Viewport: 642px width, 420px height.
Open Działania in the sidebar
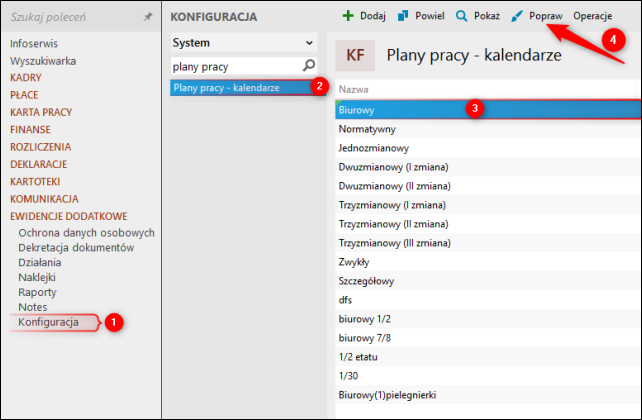point(40,262)
